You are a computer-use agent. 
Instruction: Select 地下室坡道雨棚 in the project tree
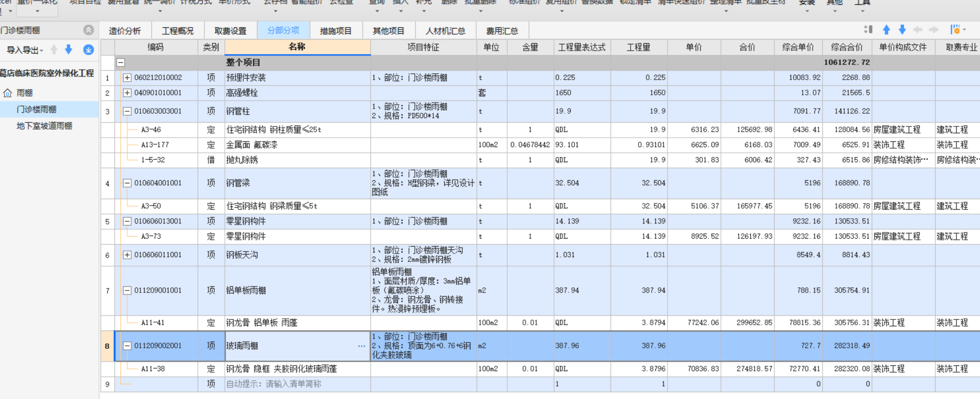[x=44, y=126]
